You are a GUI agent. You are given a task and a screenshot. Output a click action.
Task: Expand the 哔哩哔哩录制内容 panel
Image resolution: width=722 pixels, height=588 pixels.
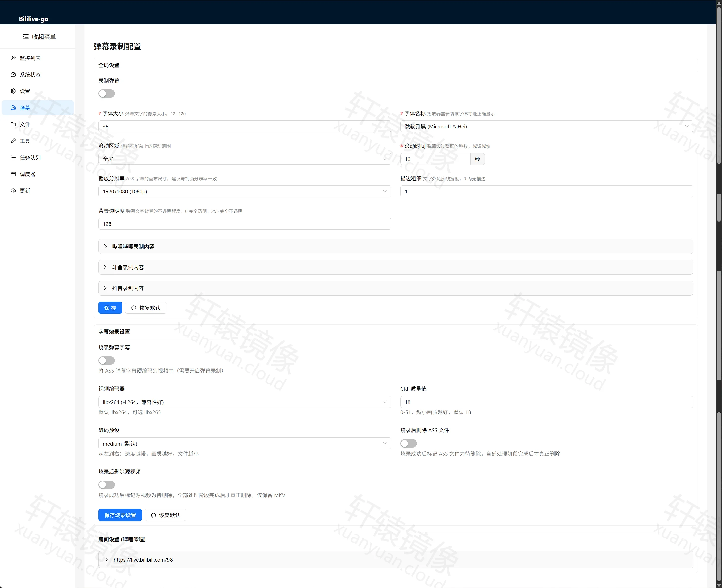pos(396,247)
